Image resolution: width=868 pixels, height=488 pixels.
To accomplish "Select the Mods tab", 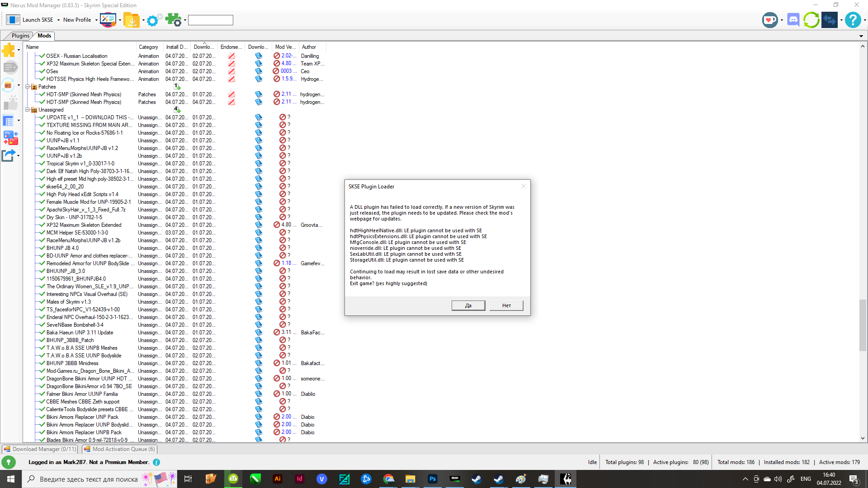I will pyautogui.click(x=44, y=36).
